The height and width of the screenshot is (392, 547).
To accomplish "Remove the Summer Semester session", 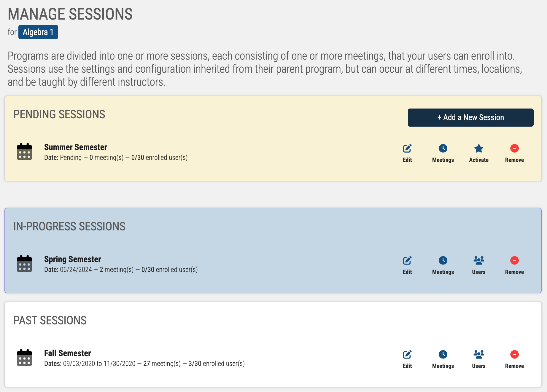I will [514, 153].
